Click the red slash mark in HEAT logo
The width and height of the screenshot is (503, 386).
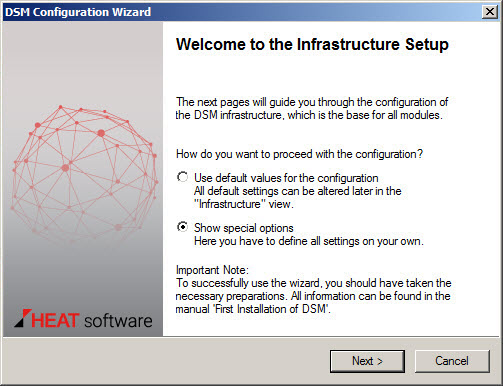[x=23, y=318]
